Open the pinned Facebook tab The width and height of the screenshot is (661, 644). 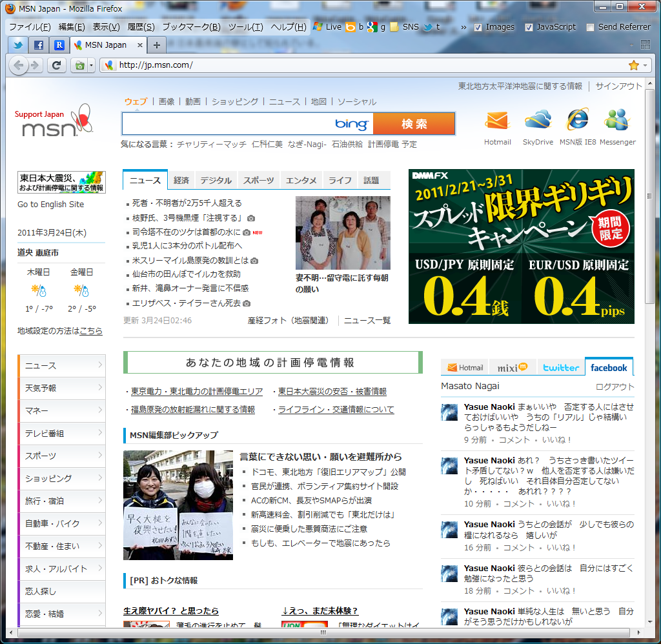pyautogui.click(x=38, y=45)
